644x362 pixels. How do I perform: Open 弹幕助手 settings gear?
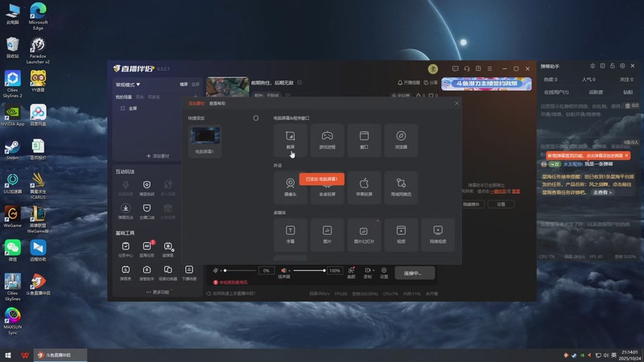point(622,66)
